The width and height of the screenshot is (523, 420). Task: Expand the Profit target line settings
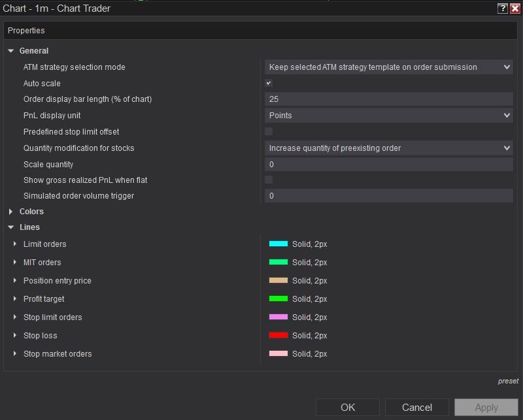point(14,299)
